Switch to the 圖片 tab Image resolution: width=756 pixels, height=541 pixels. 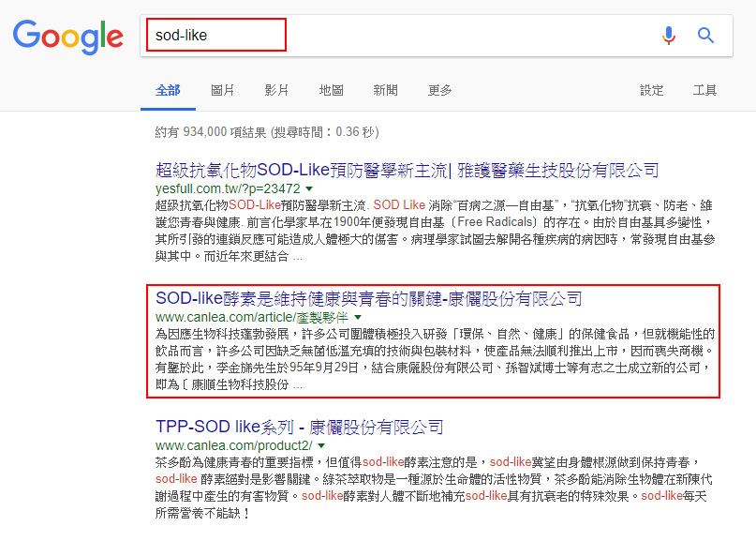222,90
